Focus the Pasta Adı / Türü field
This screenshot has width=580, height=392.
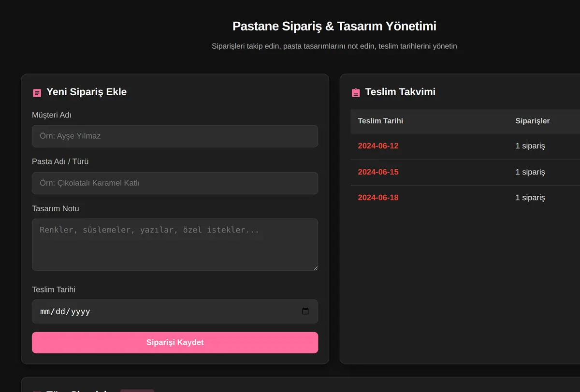(175, 183)
